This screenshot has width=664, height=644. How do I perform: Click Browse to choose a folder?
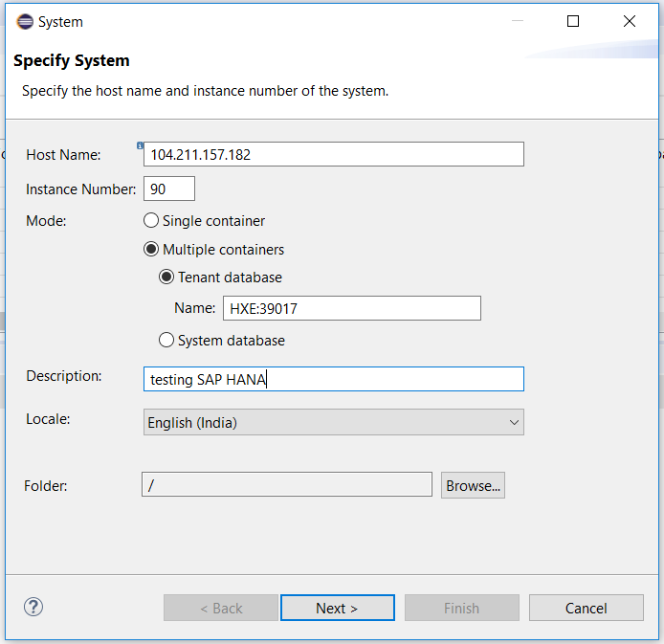(473, 485)
